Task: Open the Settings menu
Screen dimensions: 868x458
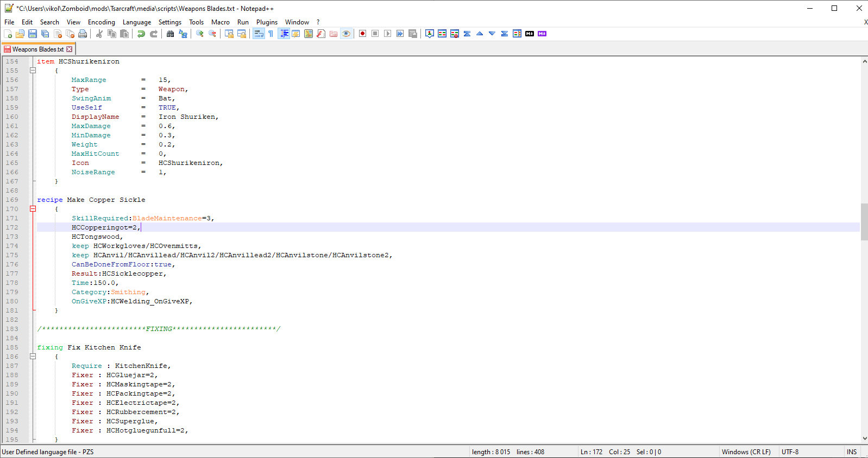Action: coord(170,22)
